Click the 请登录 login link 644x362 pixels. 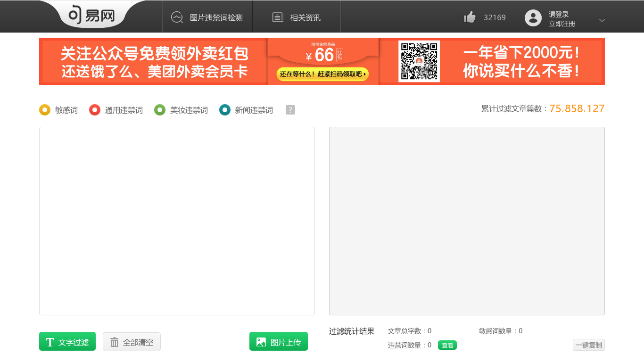click(x=559, y=14)
